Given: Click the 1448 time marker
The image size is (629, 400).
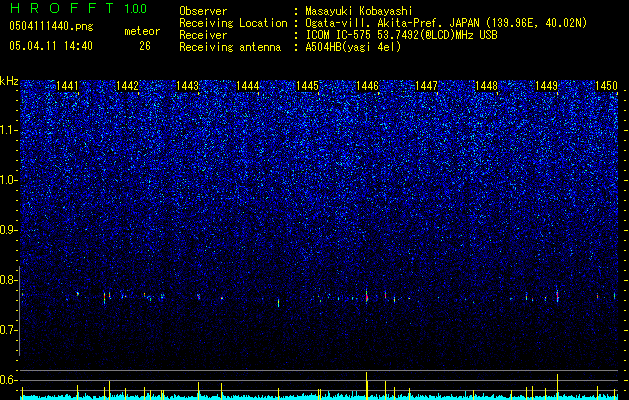Looking at the screenshot, I should point(487,85).
